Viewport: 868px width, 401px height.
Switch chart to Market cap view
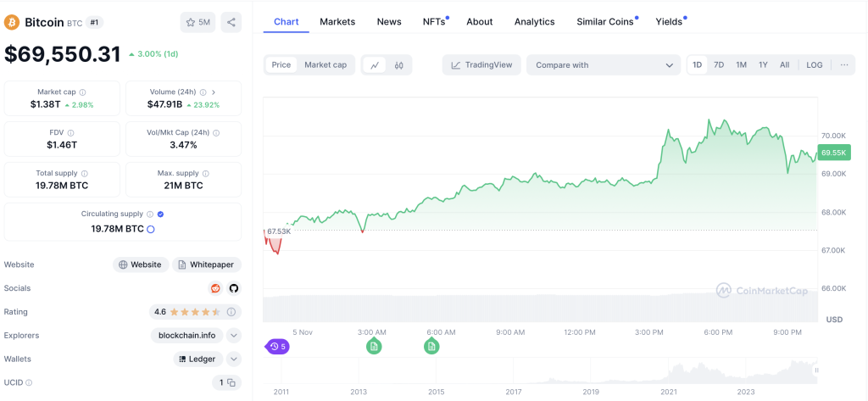tap(325, 64)
